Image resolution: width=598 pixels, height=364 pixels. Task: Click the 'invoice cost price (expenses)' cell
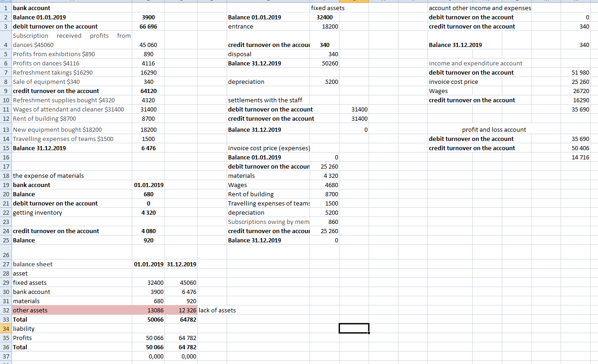click(x=269, y=148)
